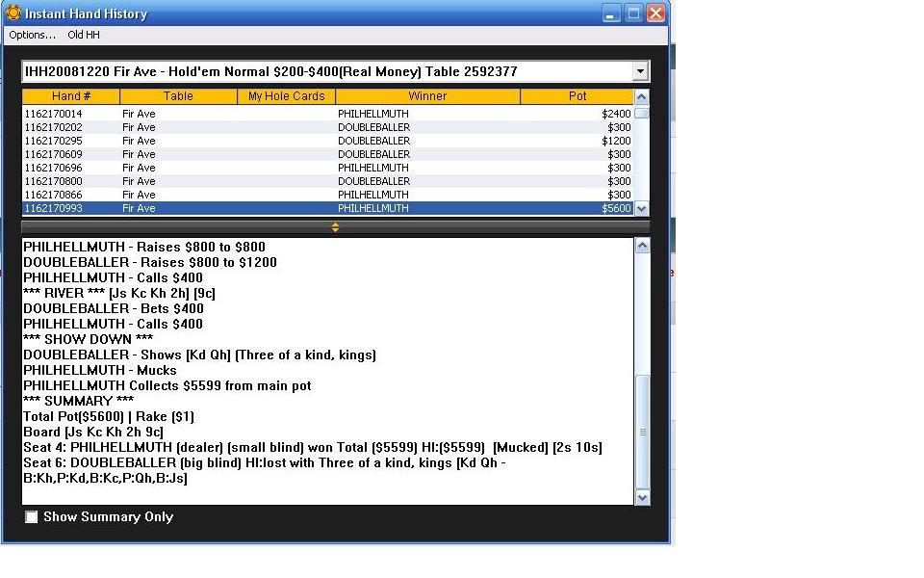Sort by the Hand # column header
The height and width of the screenshot is (578, 924).
(x=70, y=96)
